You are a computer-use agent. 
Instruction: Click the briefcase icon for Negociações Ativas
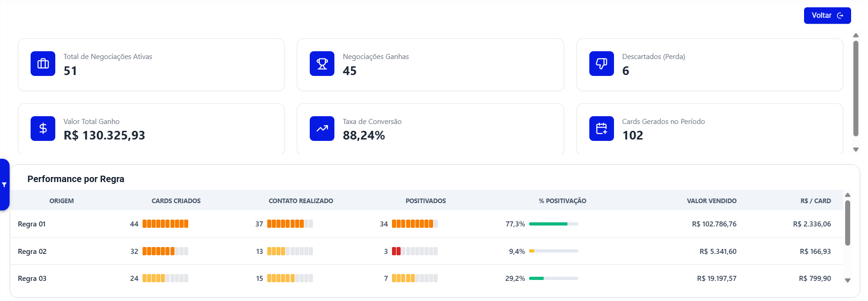tap(43, 64)
